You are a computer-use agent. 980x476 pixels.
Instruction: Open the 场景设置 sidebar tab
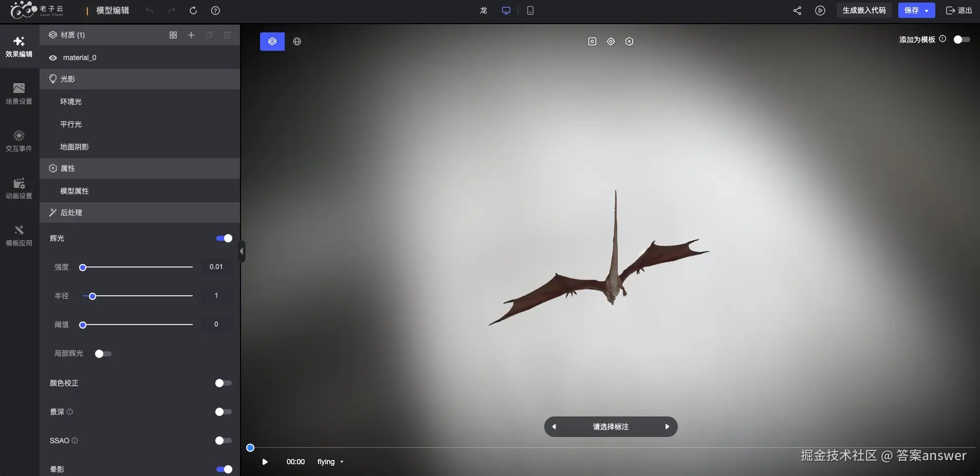(19, 94)
